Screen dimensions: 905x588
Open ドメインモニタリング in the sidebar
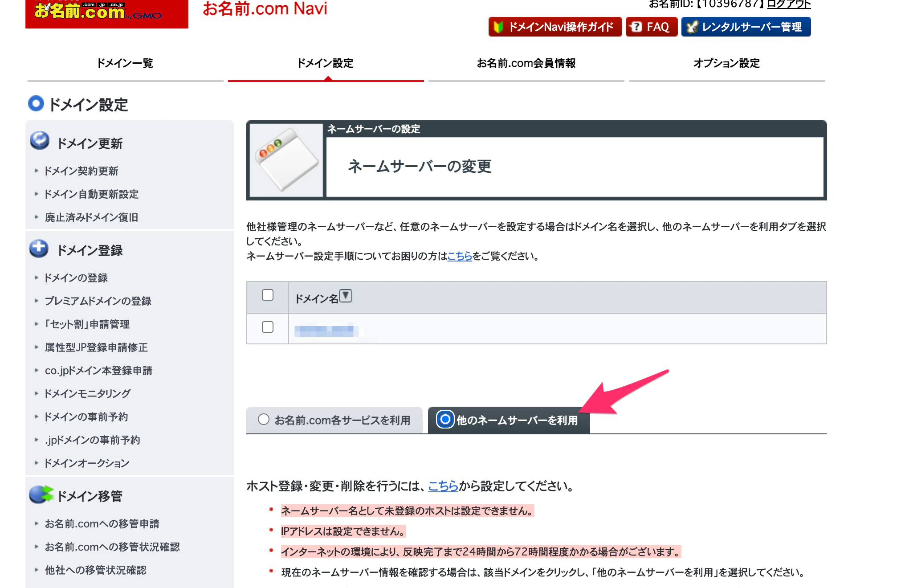(87, 394)
